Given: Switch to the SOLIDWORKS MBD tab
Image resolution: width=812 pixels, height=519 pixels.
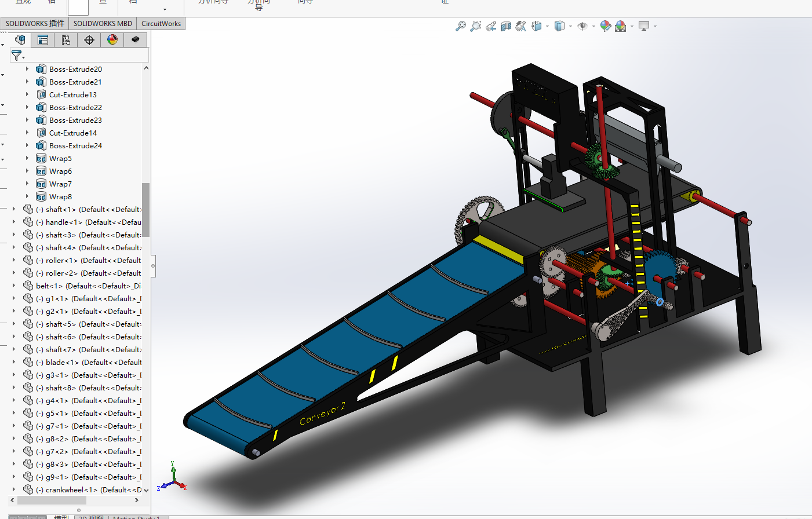Looking at the screenshot, I should click(103, 24).
